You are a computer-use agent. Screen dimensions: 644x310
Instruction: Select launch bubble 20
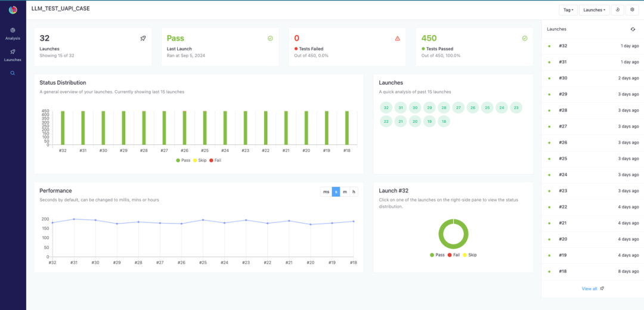[415, 121]
